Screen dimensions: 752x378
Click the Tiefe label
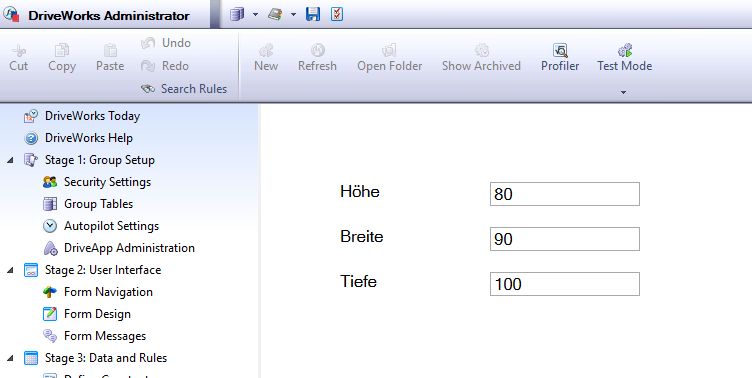click(x=358, y=281)
